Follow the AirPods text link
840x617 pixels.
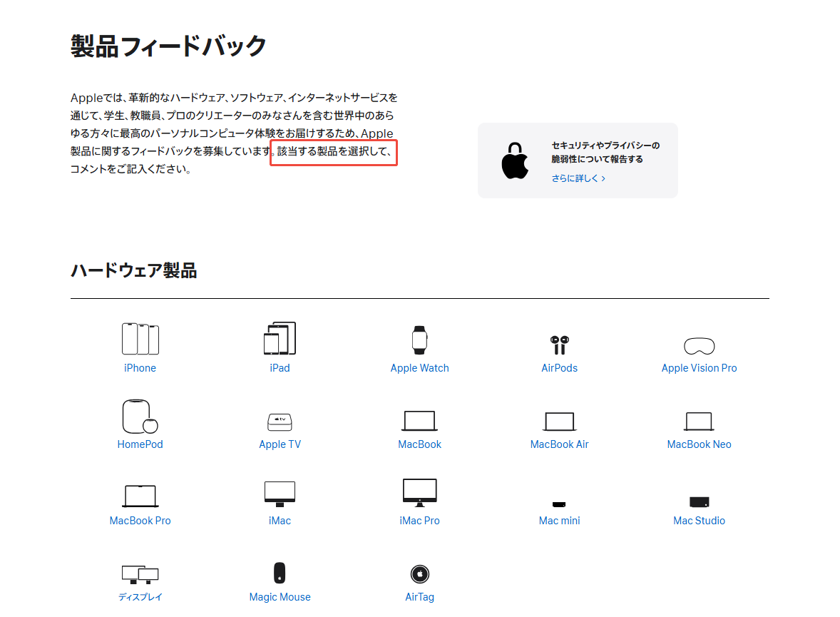coord(559,368)
